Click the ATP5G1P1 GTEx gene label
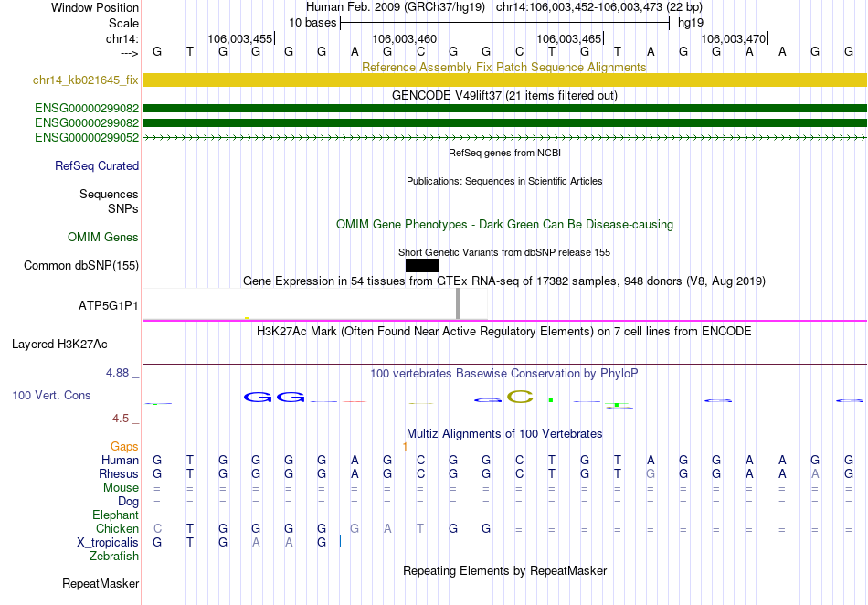This screenshot has height=605, width=868. (109, 305)
